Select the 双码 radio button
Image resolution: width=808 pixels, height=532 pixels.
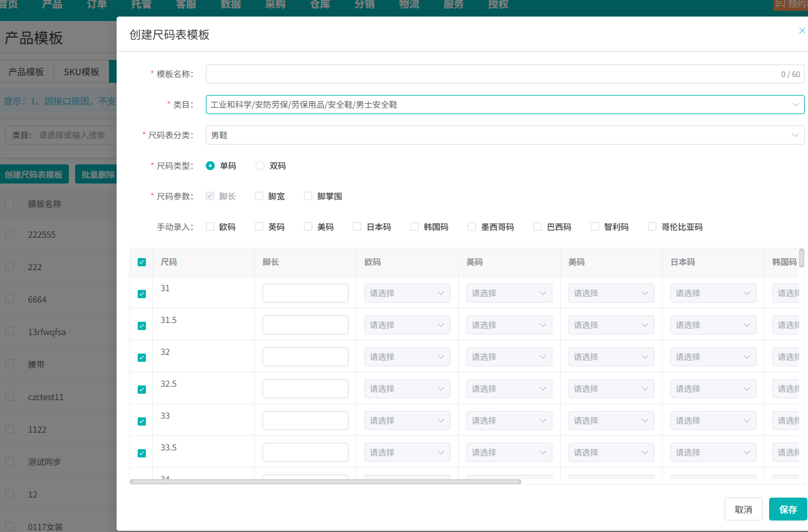(260, 166)
